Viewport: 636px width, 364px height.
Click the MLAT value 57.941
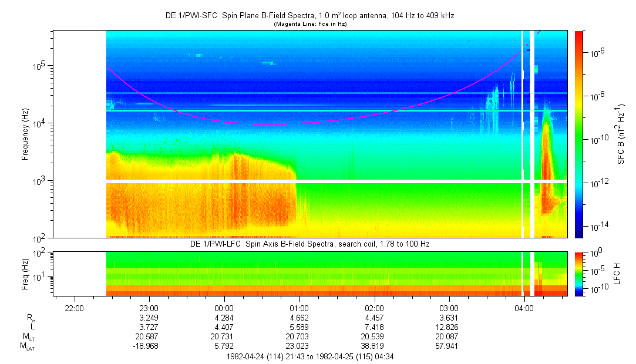click(449, 346)
